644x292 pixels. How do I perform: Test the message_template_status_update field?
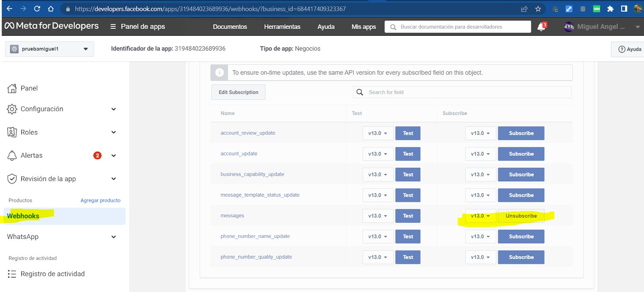(x=408, y=195)
